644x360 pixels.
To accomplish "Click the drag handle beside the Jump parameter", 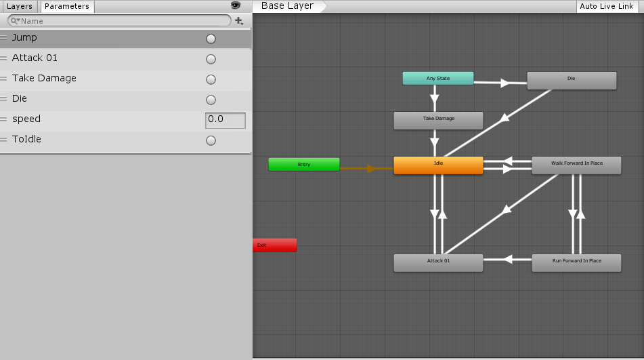I will click(4, 38).
